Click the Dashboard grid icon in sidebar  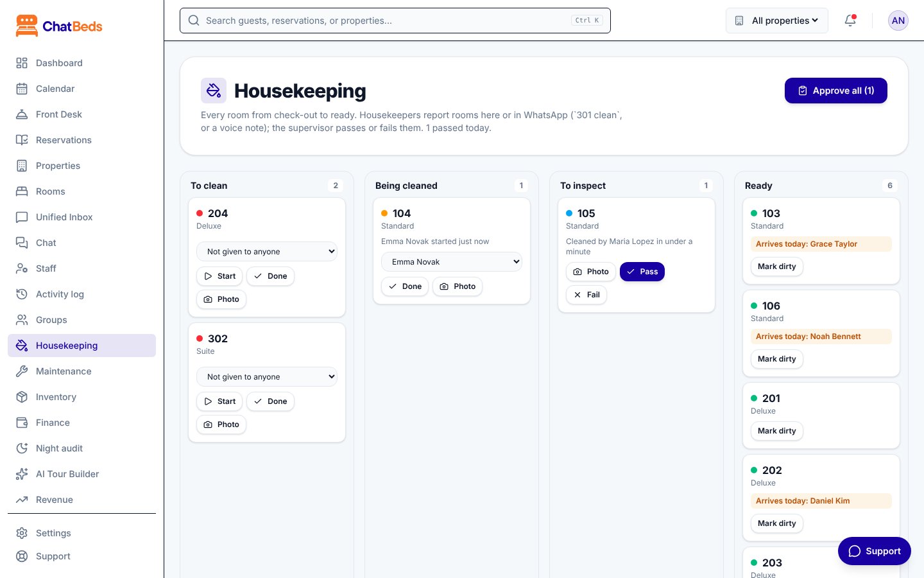[22, 63]
